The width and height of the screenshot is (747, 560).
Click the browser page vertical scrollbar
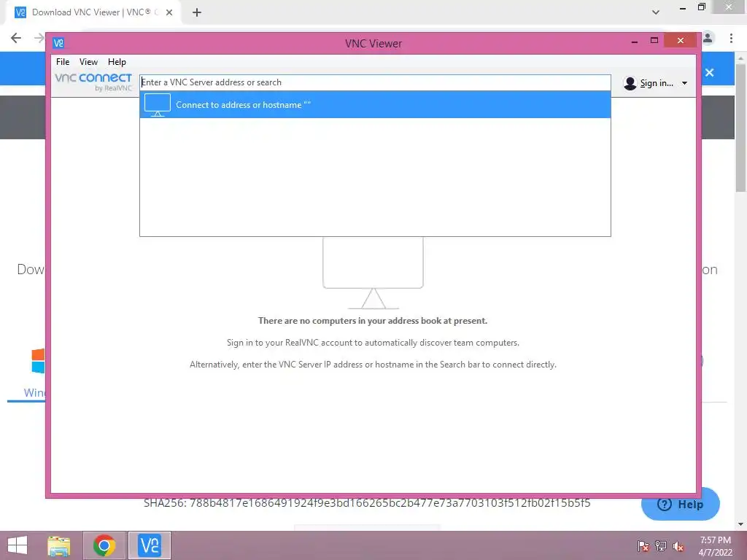pos(740,128)
